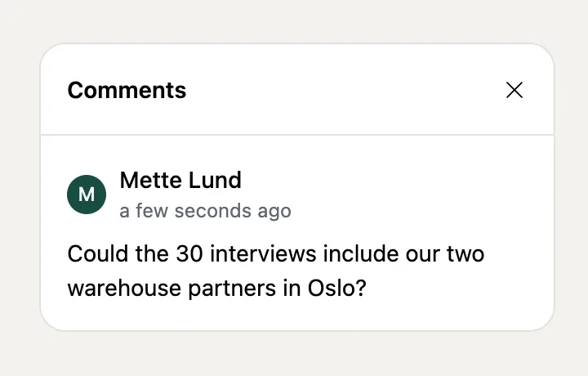The height and width of the screenshot is (376, 588).
Task: Click Mette Lund's green M avatar
Action: [87, 195]
